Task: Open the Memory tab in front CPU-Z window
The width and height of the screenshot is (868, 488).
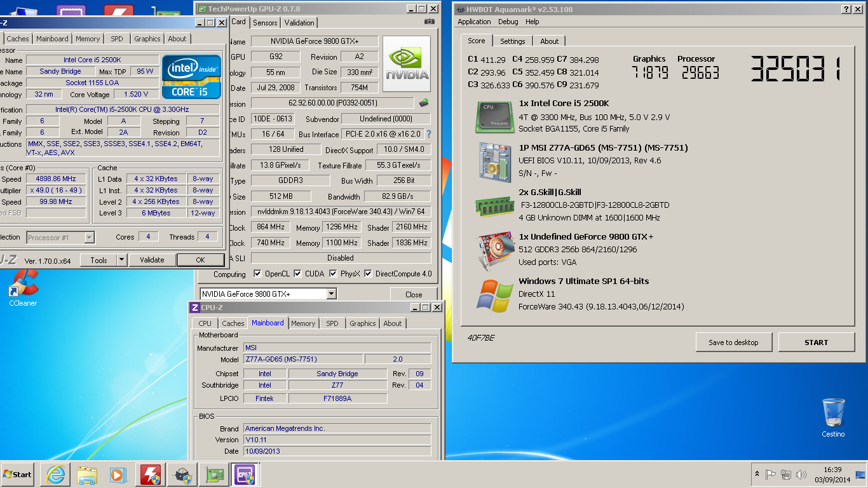Action: pyautogui.click(x=303, y=323)
